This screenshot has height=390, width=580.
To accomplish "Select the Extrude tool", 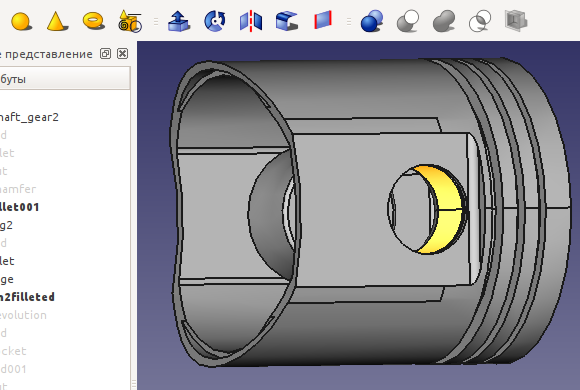I will (179, 21).
